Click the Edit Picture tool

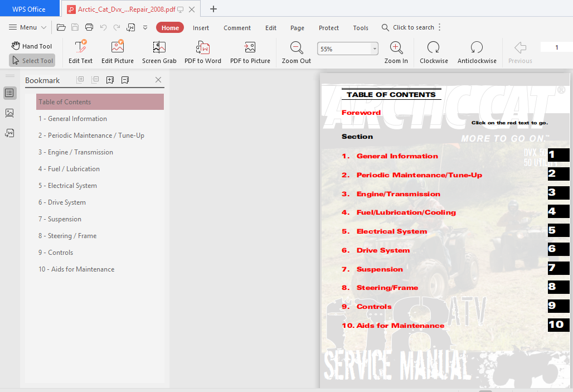coord(118,52)
